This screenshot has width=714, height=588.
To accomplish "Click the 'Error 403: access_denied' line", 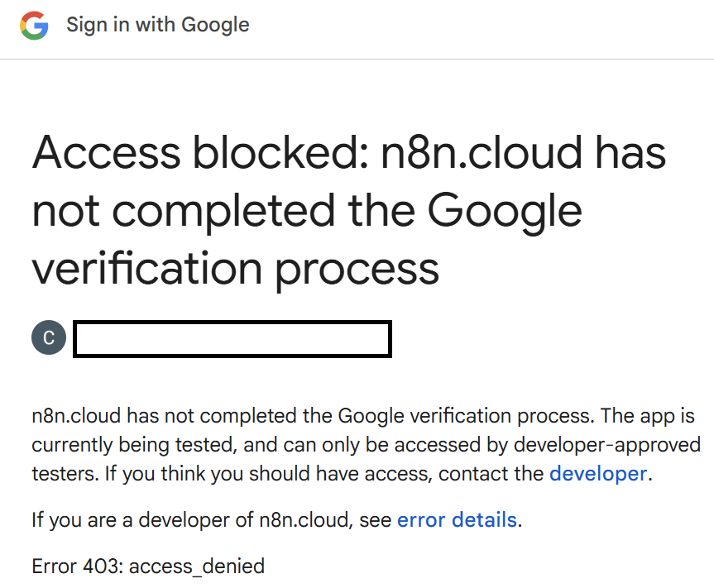I will pos(148,566).
